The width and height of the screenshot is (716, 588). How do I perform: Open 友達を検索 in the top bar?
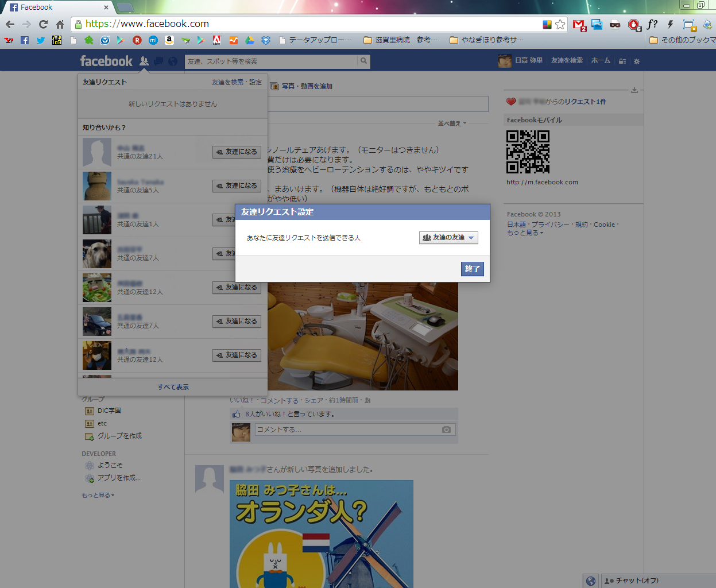567,60
